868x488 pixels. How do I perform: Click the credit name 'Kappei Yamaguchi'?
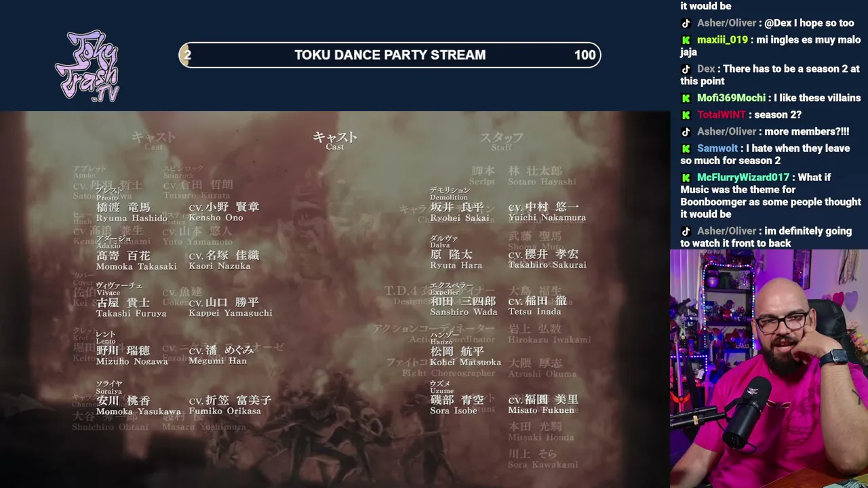(231, 314)
